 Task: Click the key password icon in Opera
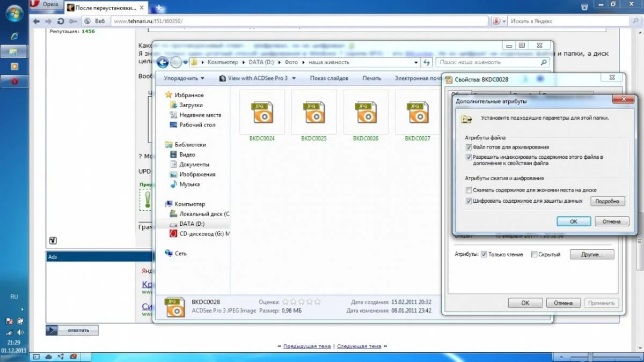tap(72, 21)
